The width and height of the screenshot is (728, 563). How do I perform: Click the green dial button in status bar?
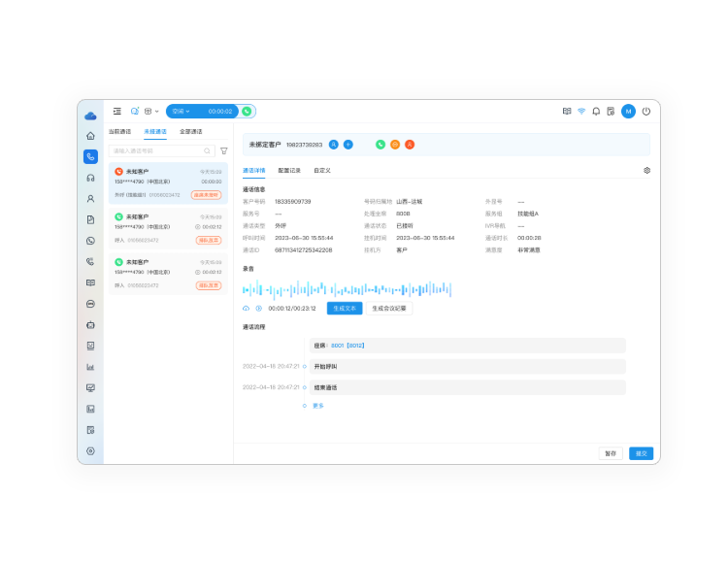pyautogui.click(x=248, y=112)
